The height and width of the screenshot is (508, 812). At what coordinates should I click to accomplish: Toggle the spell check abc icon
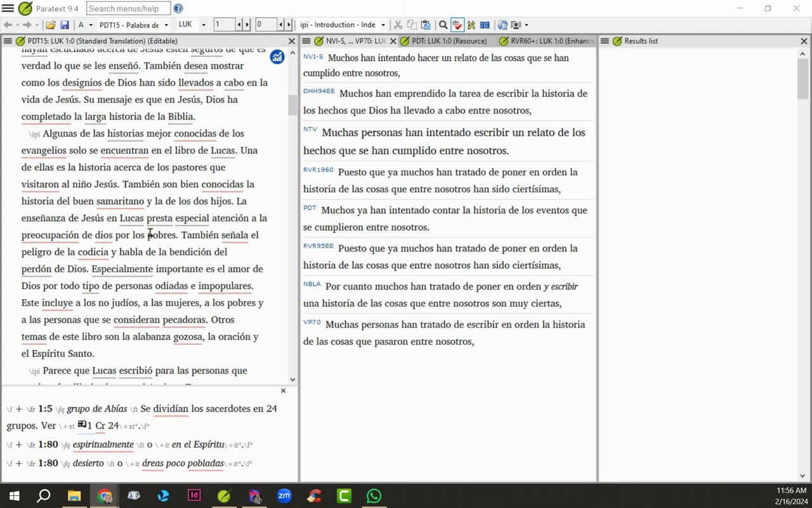tap(457, 25)
